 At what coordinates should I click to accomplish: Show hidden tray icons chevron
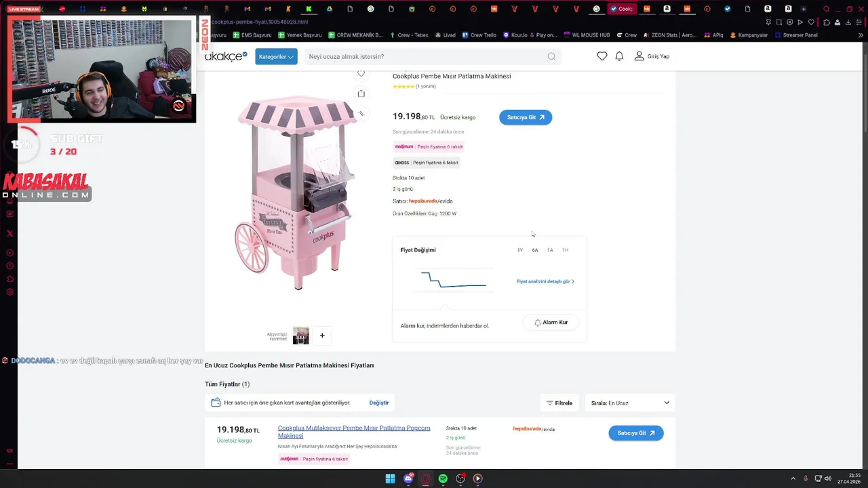click(x=793, y=479)
